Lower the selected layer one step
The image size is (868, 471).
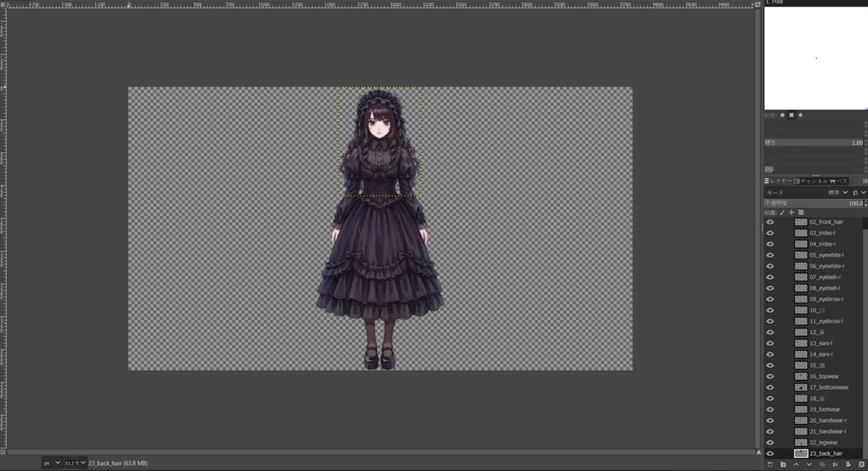click(809, 465)
